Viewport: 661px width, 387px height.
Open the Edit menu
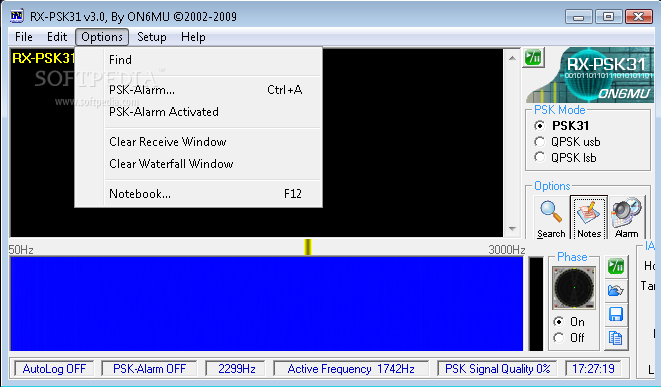click(57, 37)
